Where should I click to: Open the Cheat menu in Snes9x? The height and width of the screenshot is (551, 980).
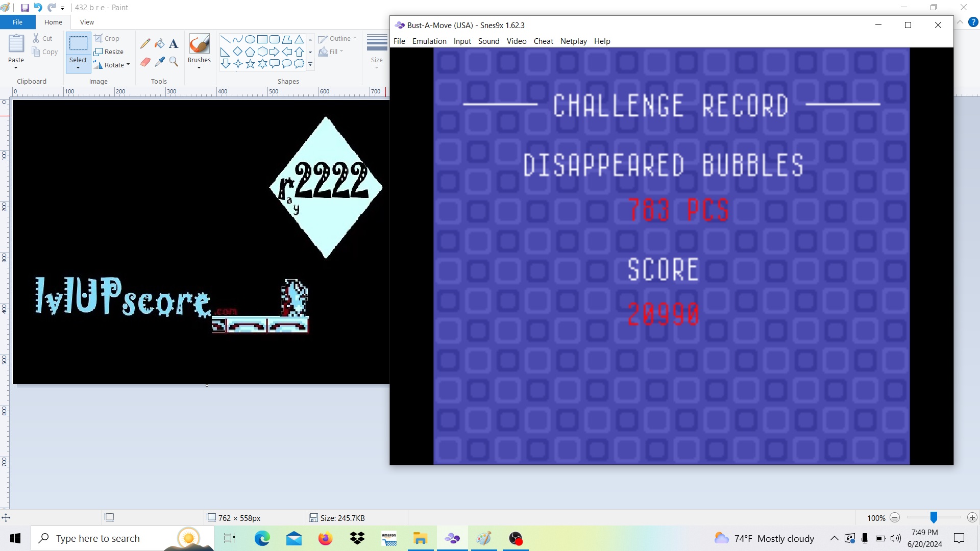tap(543, 41)
